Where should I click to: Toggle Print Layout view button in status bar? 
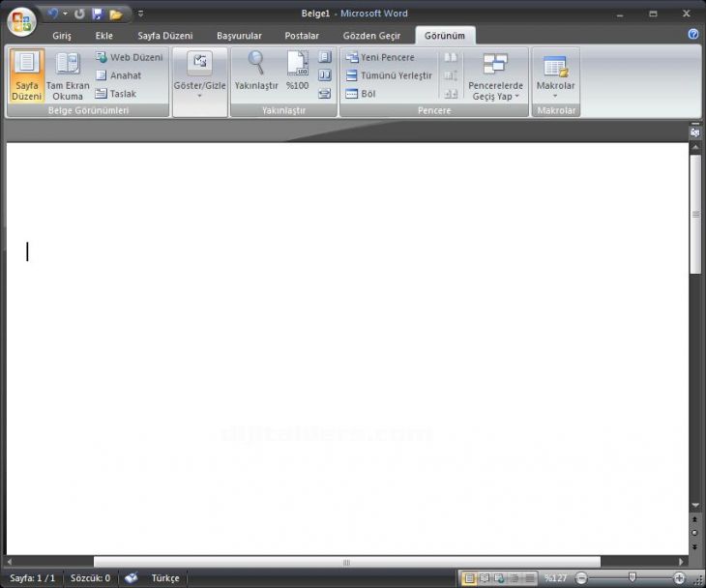point(469,578)
